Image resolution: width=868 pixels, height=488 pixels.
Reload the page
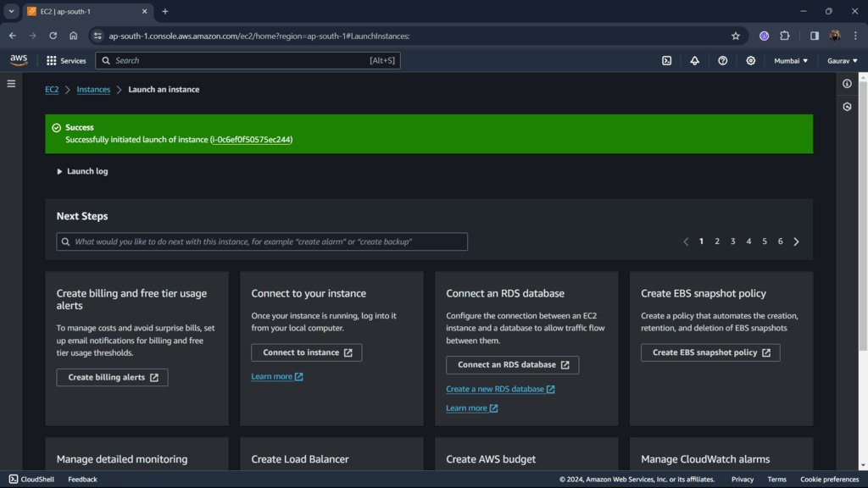coord(53,36)
